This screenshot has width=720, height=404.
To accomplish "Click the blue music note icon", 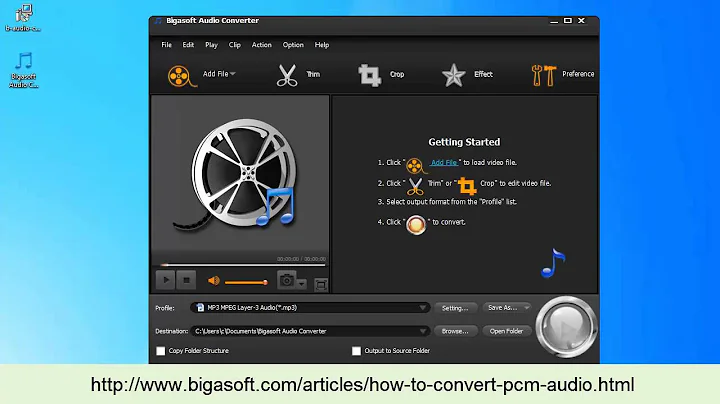I will [x=553, y=263].
